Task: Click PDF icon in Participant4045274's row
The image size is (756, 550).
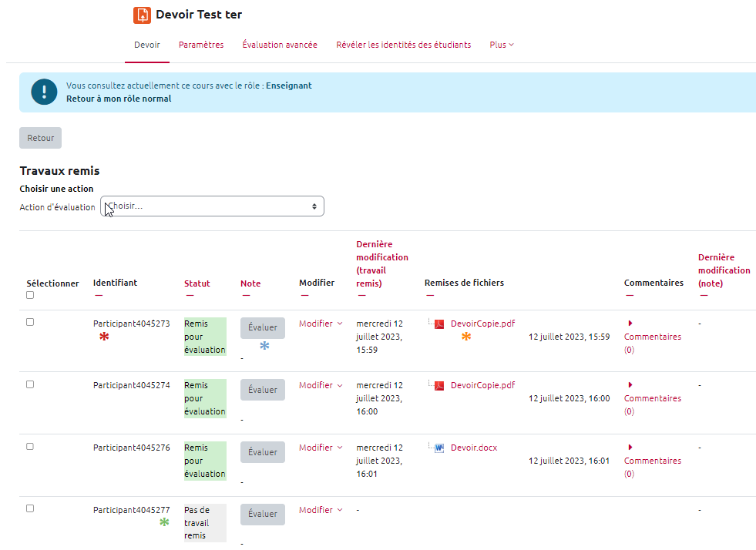Action: pyautogui.click(x=439, y=386)
